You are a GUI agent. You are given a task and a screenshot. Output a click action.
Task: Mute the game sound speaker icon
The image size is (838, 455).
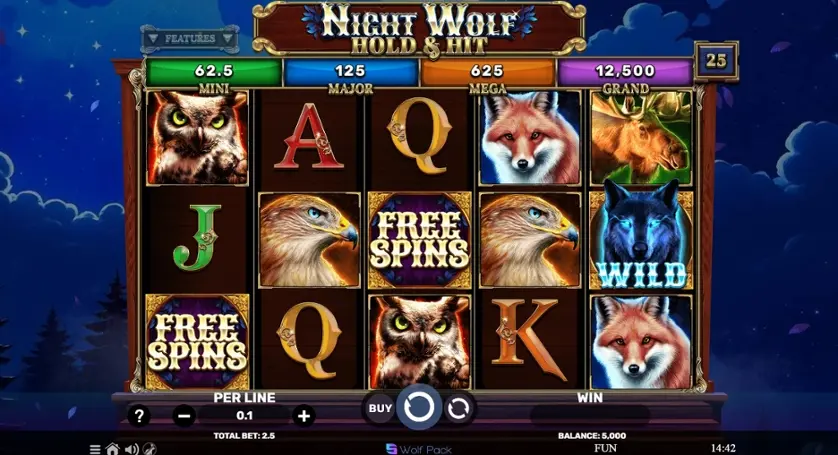click(131, 449)
